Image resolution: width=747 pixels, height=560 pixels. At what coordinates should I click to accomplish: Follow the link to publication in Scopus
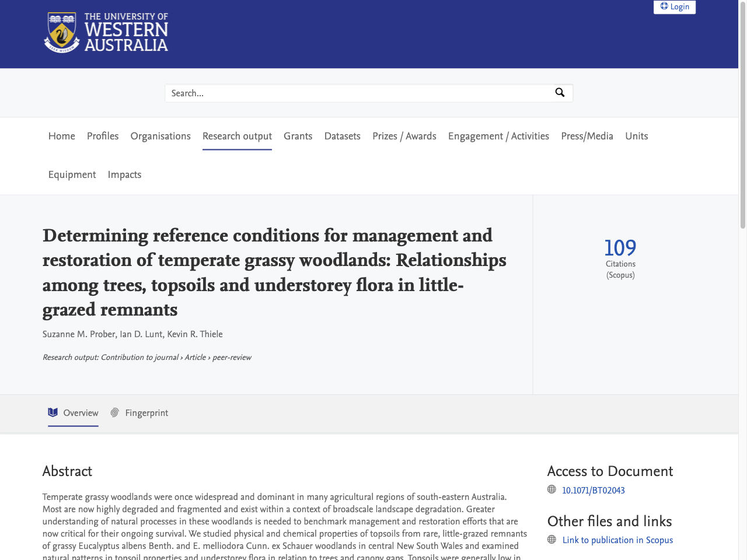click(617, 540)
